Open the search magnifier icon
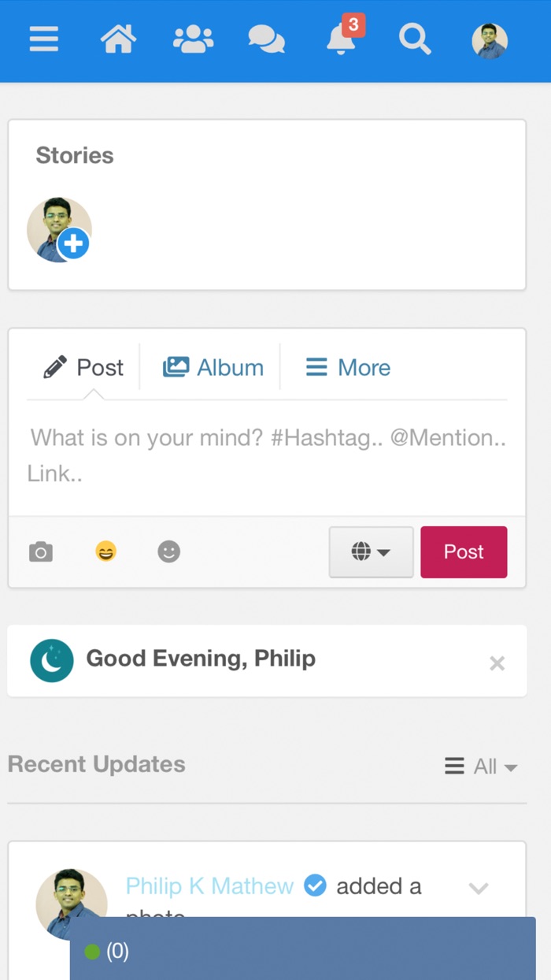The width and height of the screenshot is (551, 980). pos(414,39)
